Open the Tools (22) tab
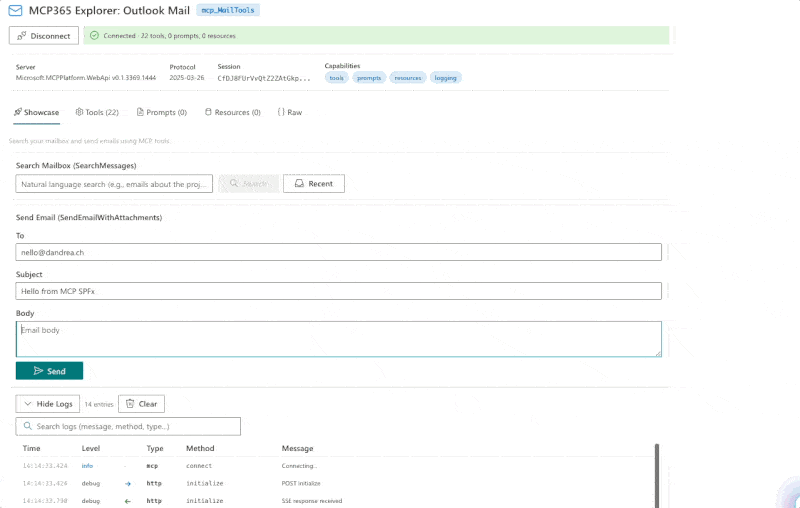Viewport: 800px width, 508px height. 97,112
